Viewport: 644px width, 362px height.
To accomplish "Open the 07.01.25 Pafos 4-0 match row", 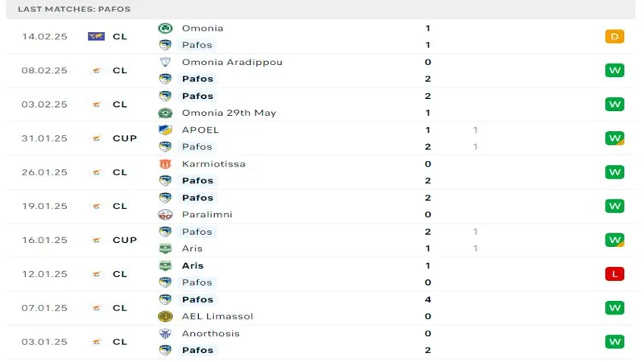I will click(x=320, y=308).
